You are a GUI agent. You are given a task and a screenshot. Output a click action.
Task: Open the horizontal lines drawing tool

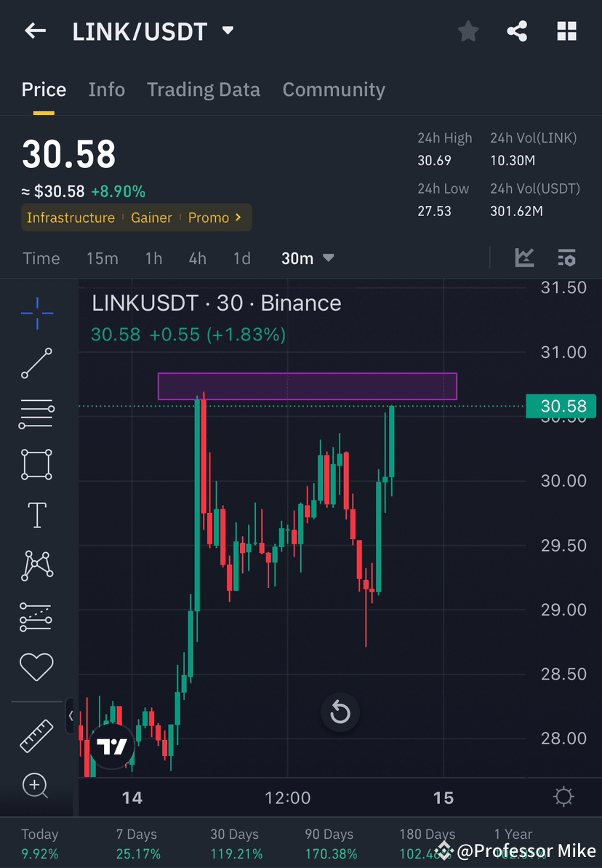pyautogui.click(x=36, y=413)
